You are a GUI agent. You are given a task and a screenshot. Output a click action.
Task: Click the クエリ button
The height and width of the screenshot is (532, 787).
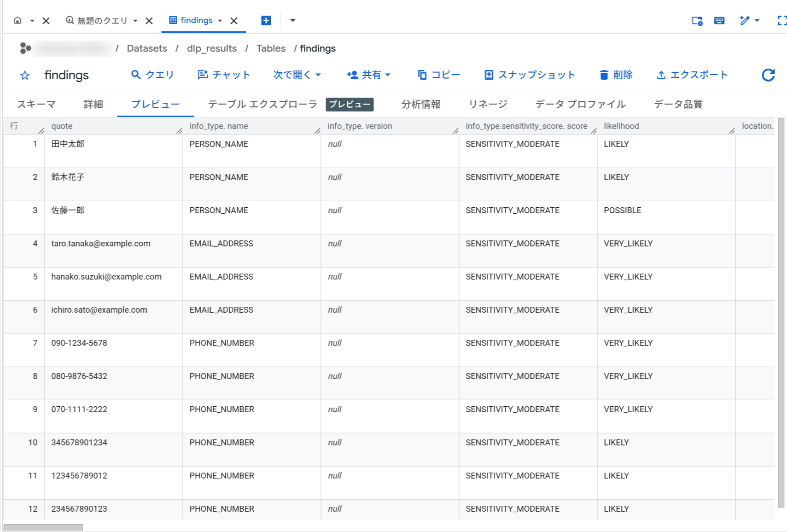click(152, 75)
